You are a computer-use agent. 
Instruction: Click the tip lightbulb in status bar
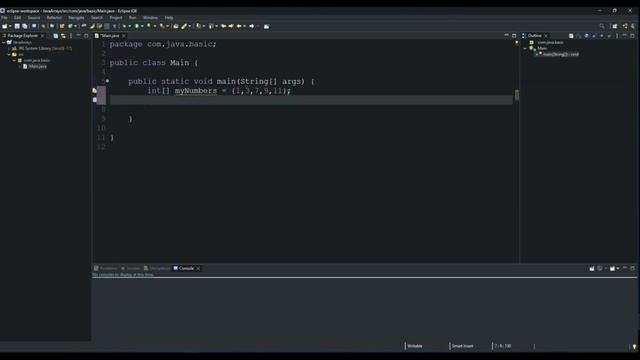pyautogui.click(x=634, y=347)
